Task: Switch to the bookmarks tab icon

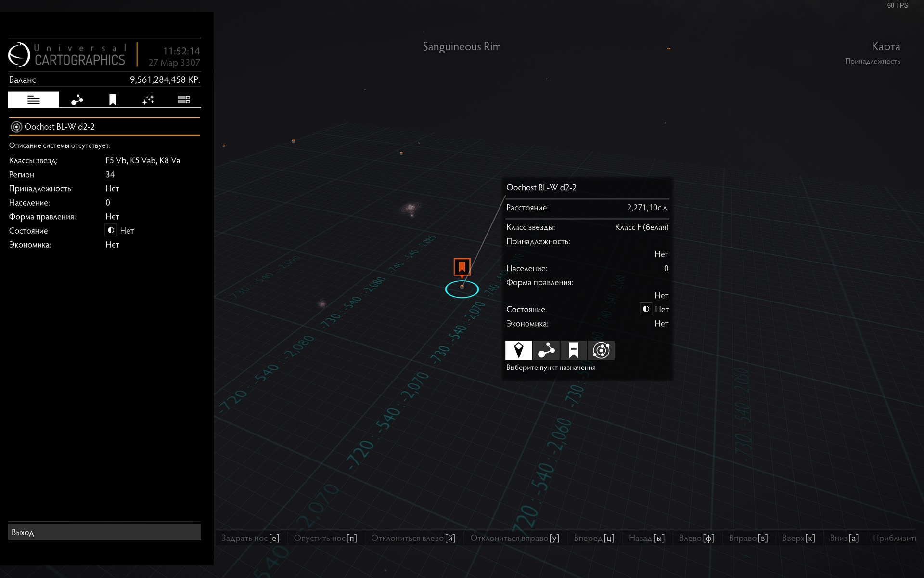Action: coord(113,100)
